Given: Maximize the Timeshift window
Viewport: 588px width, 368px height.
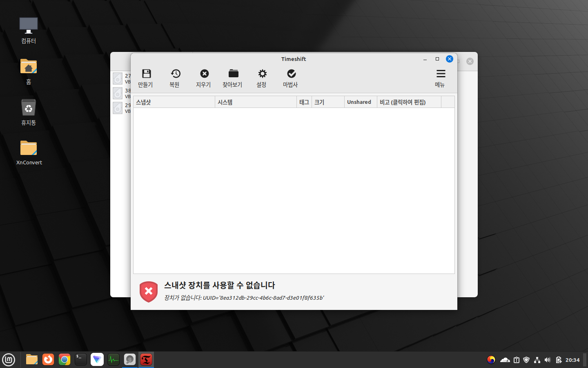Looking at the screenshot, I should point(437,59).
